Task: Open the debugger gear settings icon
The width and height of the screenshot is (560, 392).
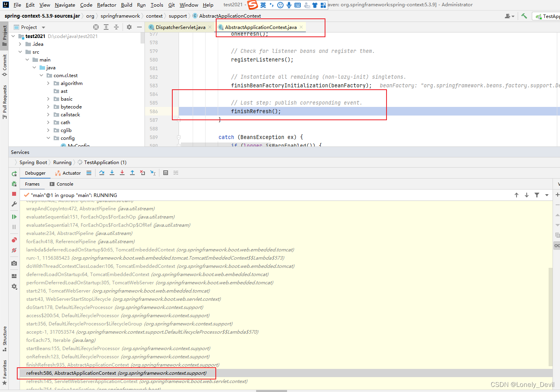Action: [x=14, y=287]
